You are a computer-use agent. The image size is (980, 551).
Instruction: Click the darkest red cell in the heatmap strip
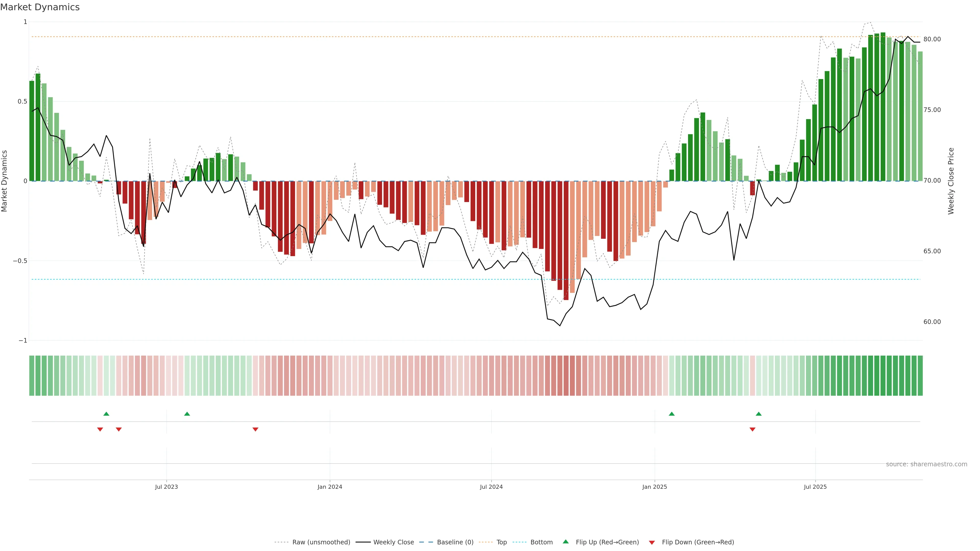coord(566,376)
